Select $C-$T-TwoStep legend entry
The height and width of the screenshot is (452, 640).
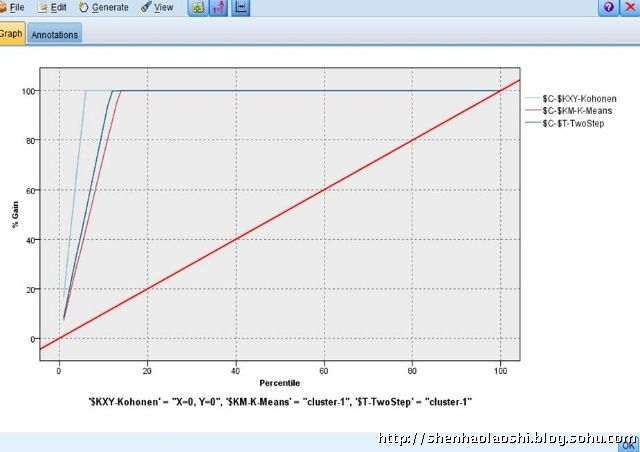[573, 123]
